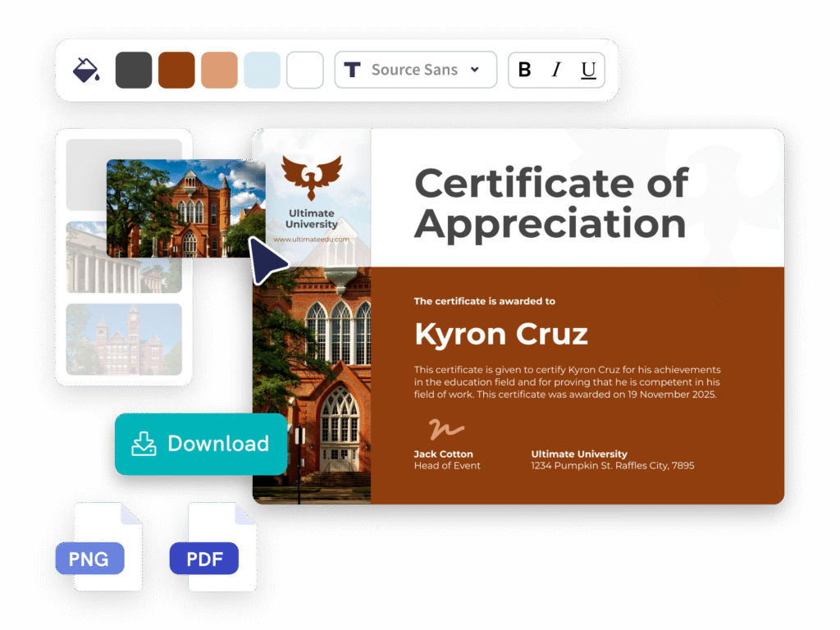Image resolution: width=840 pixels, height=630 pixels.
Task: Open the Source Sans font dropdown
Action: pyautogui.click(x=415, y=70)
